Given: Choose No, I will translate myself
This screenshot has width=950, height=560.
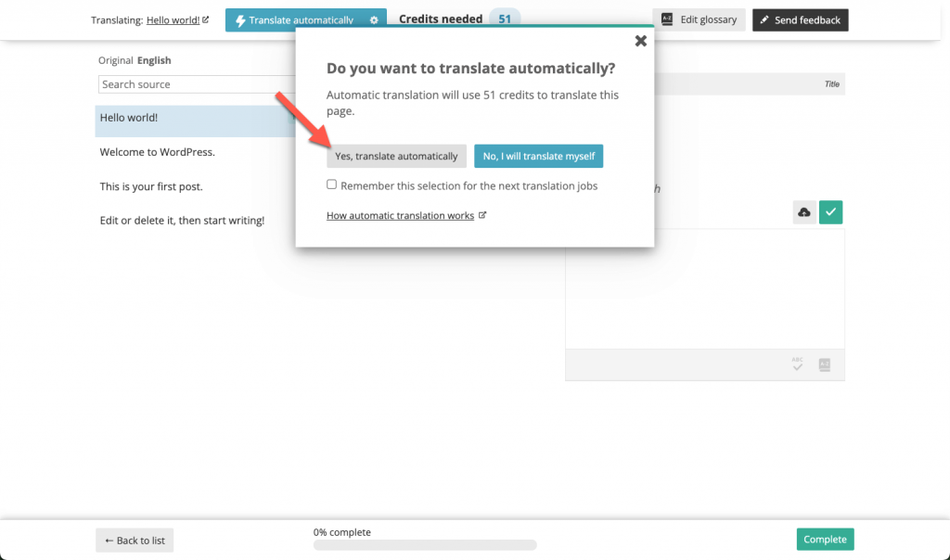Looking at the screenshot, I should [x=538, y=156].
